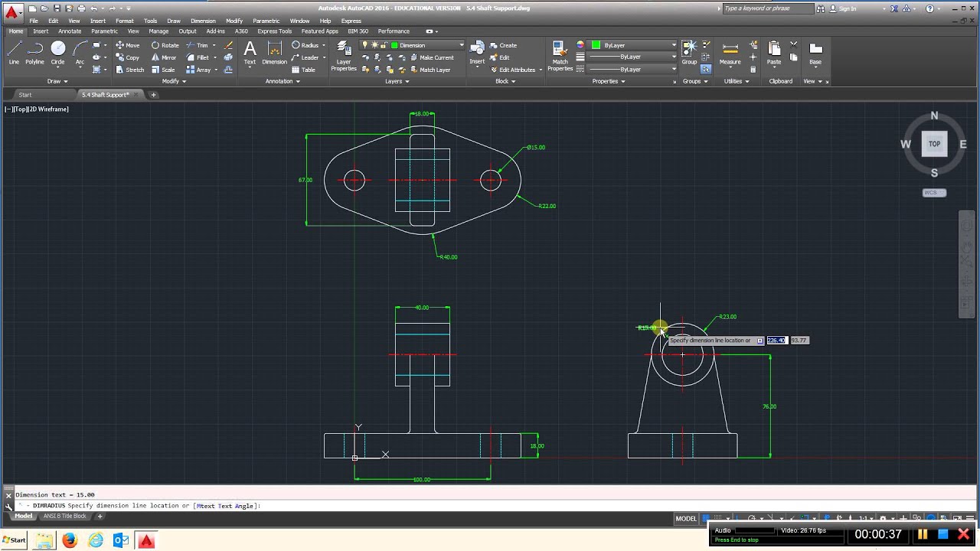980x551 pixels.
Task: Select the Fillet tool
Action: tap(198, 57)
